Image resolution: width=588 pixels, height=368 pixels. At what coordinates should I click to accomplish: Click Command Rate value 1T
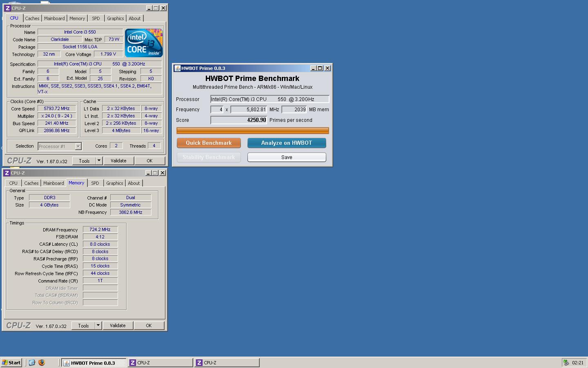pyautogui.click(x=100, y=281)
